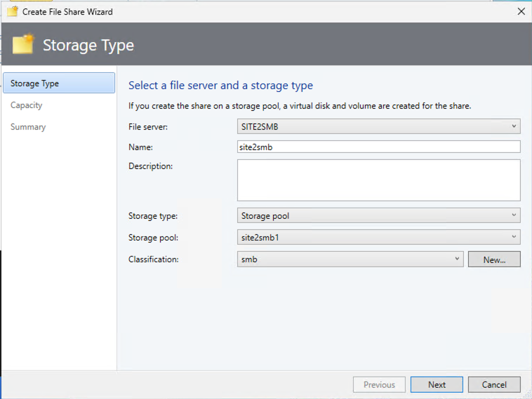This screenshot has height=399, width=532.
Task: Click the wizard icon in the title bar
Action: click(x=12, y=11)
